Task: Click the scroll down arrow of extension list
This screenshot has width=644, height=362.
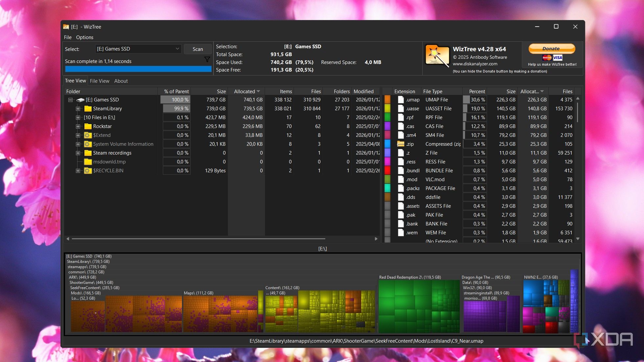Action: point(578,239)
